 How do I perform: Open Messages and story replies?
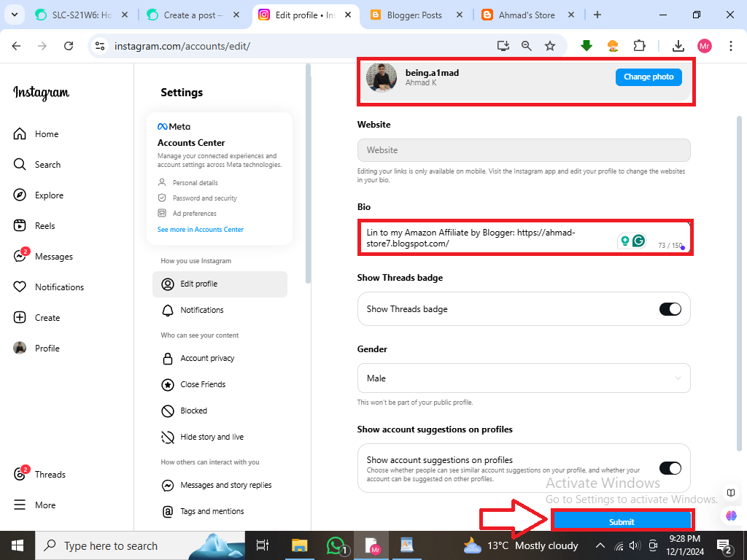[216, 485]
